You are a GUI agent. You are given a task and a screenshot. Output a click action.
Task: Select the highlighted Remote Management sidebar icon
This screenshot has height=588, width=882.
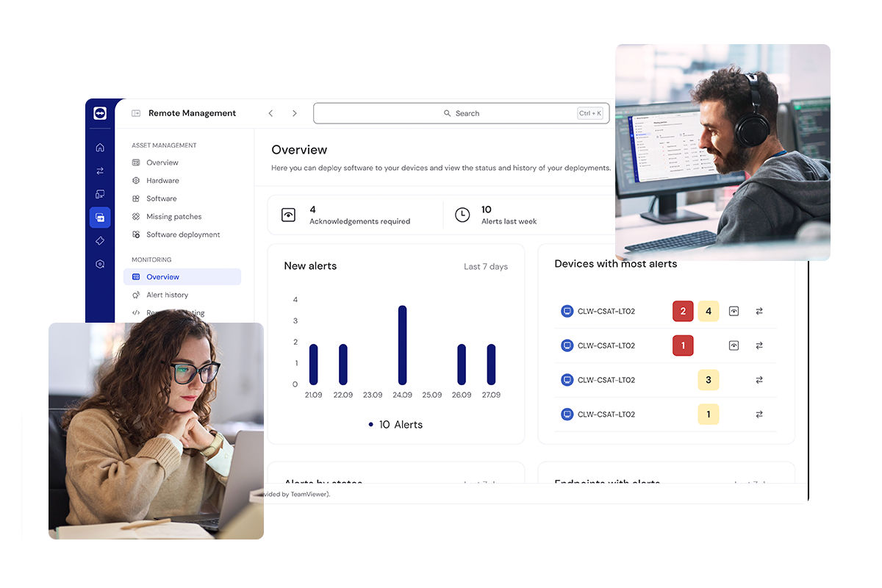100,218
